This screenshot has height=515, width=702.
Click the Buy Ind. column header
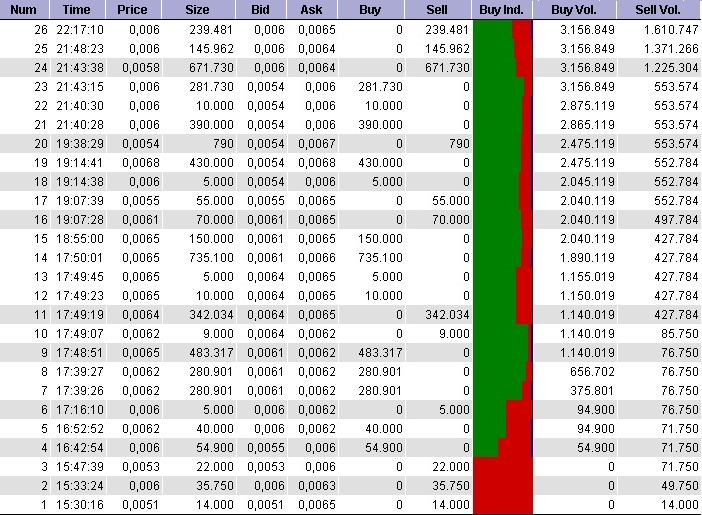pyautogui.click(x=502, y=9)
